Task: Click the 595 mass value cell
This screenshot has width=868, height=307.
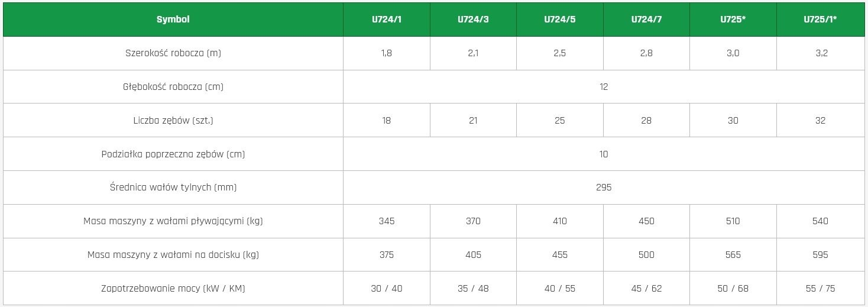Action: (820, 255)
